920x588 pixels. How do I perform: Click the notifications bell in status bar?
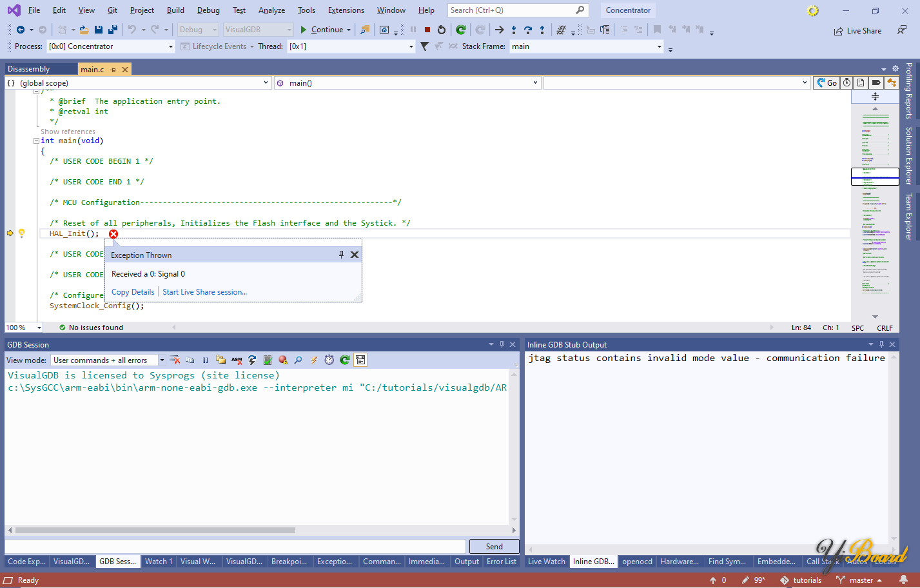coord(903,580)
